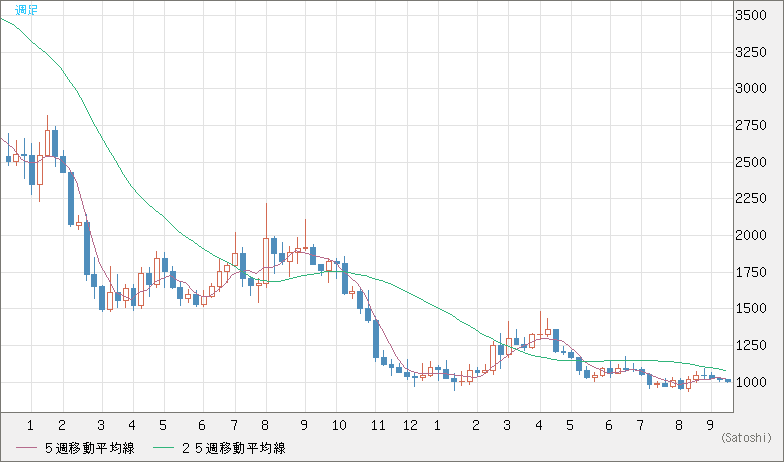
Task: Click the 1500 price axis value
Action: (751, 308)
